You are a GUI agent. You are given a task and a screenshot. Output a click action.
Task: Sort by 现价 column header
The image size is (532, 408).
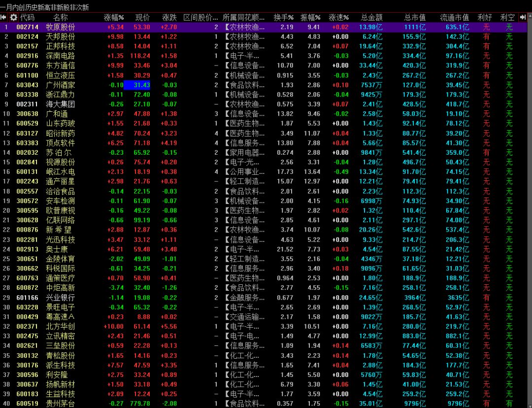(x=142, y=17)
